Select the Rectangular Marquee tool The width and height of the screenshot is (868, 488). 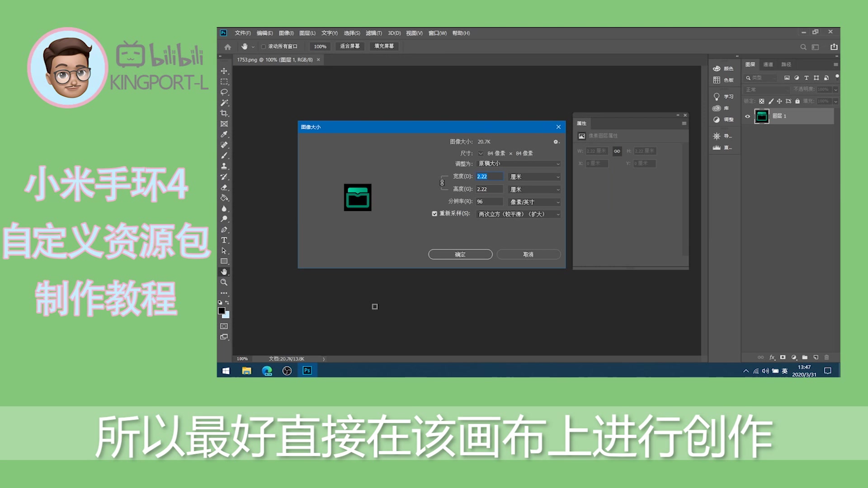[x=224, y=82]
